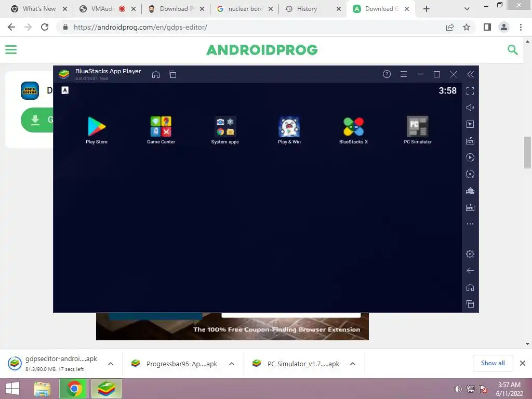The width and height of the screenshot is (532, 399).
Task: Expand gdpseditor download options arrow
Action: tap(111, 364)
